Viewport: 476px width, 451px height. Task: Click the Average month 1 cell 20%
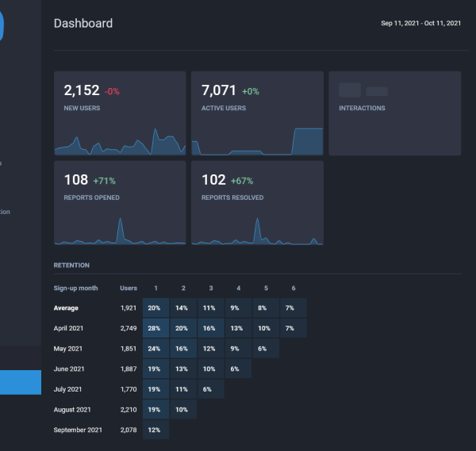(155, 308)
